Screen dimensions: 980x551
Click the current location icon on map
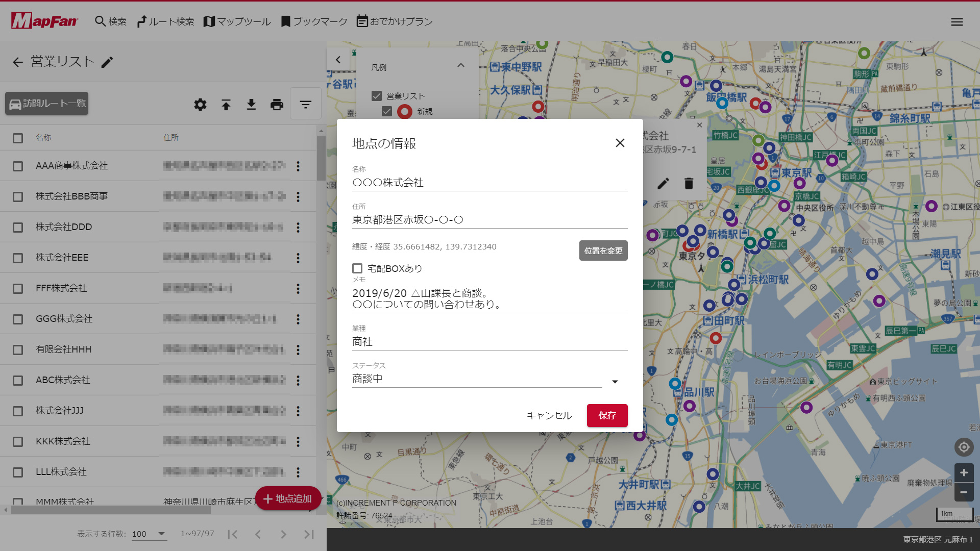[964, 447]
